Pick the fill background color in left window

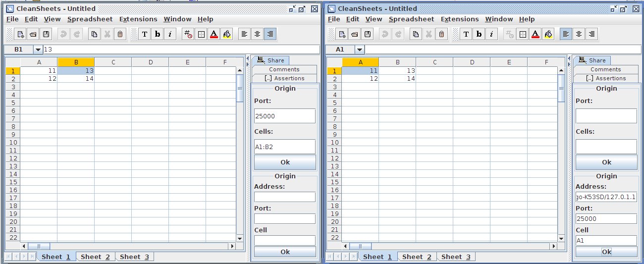coord(226,34)
